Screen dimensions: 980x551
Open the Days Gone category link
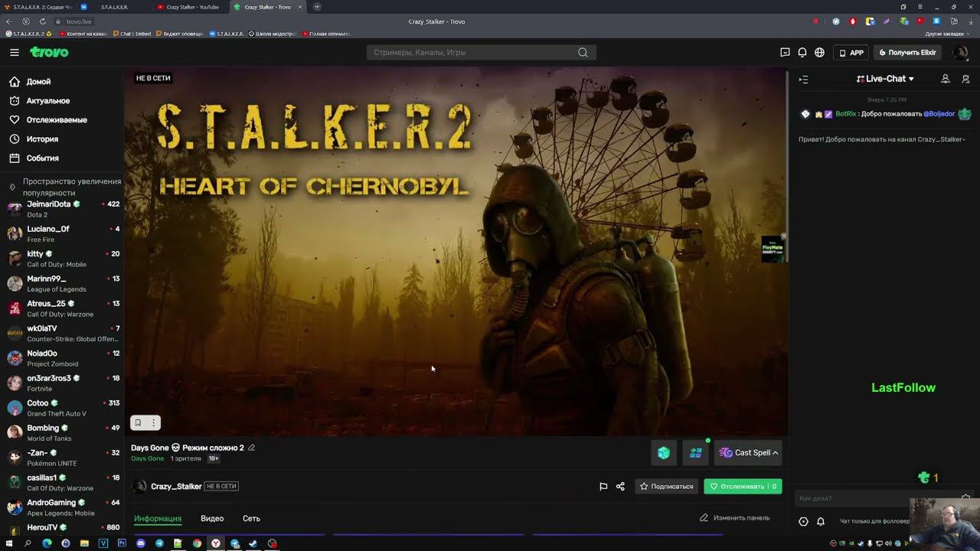coord(147,458)
